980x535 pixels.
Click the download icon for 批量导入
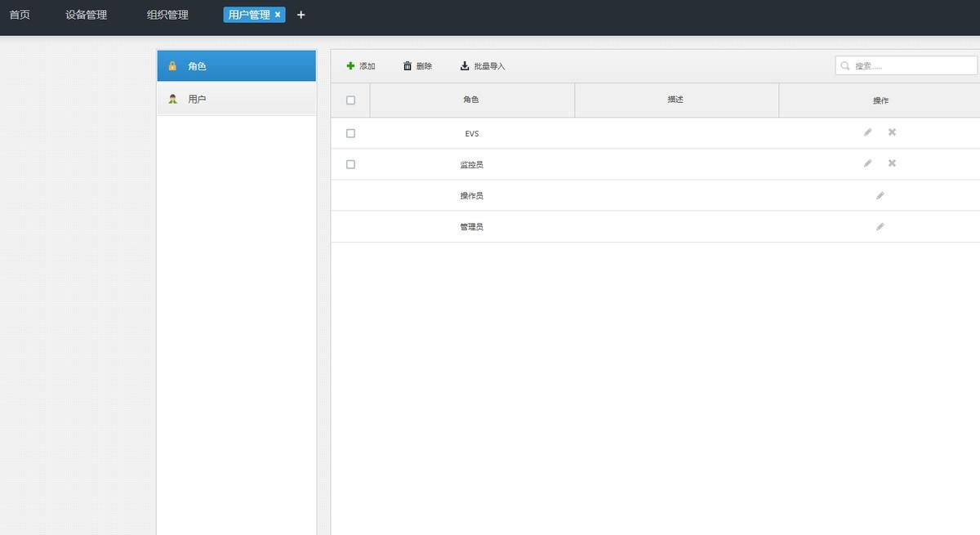coord(465,66)
